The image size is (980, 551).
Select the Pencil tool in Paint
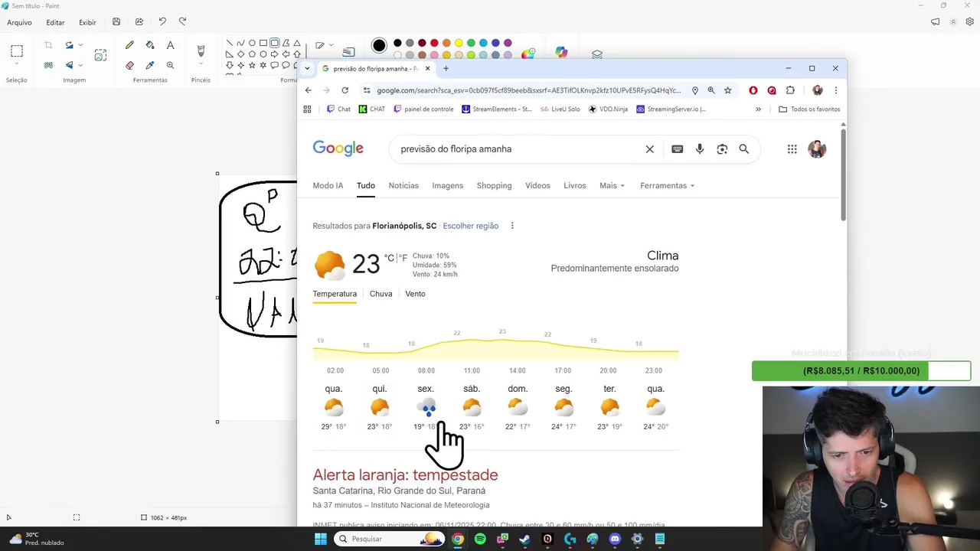click(129, 45)
